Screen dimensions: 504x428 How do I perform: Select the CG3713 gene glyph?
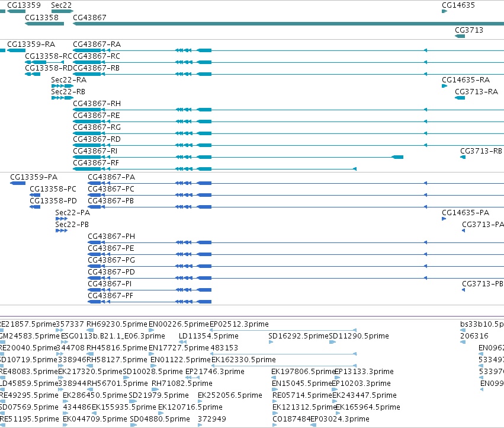pos(460,36)
